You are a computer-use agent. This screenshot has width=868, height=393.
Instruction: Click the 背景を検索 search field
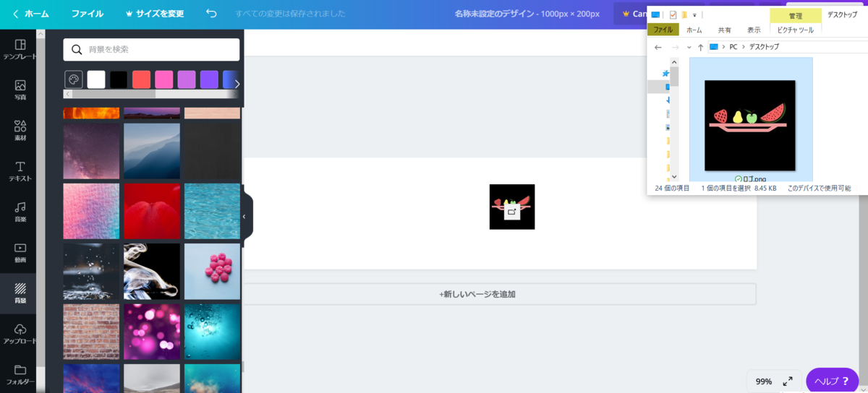(x=151, y=49)
